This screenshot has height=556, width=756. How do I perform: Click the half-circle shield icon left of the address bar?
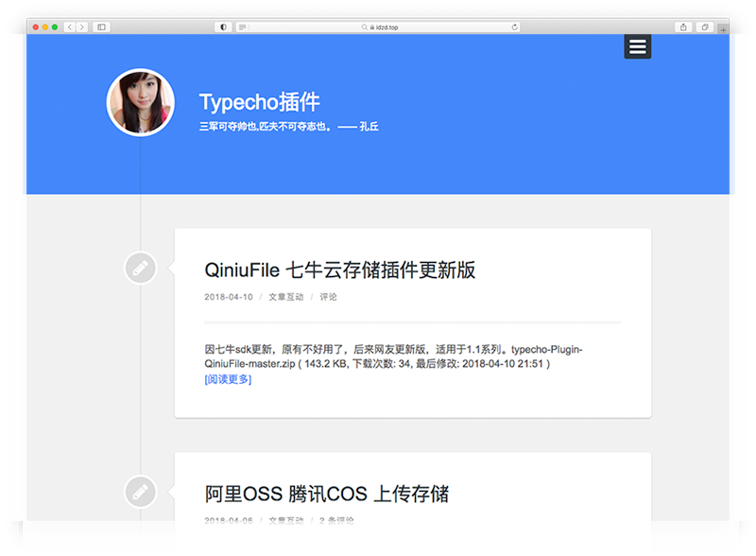(223, 27)
